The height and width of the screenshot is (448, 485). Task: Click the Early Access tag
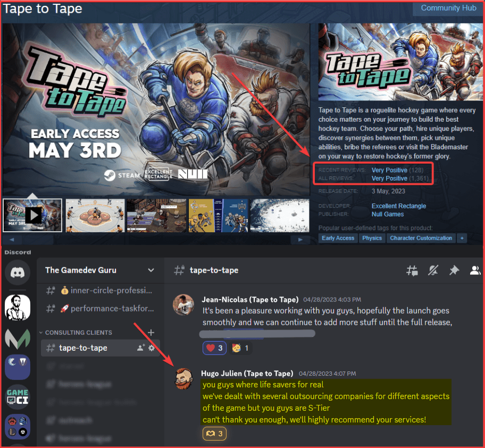click(338, 238)
